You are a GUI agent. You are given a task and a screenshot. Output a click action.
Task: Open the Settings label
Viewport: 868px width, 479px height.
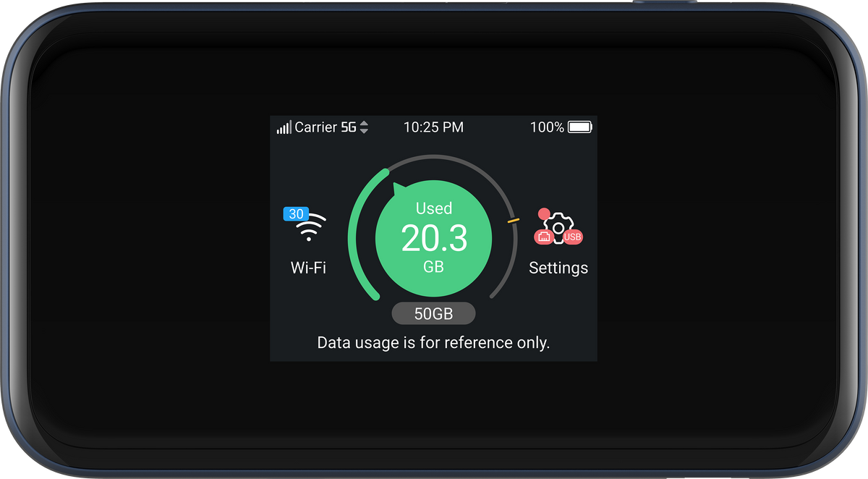tap(558, 268)
